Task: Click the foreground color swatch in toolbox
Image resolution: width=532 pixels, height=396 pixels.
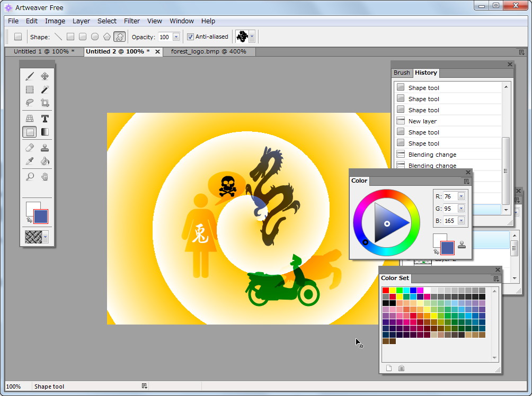Action: point(41,217)
